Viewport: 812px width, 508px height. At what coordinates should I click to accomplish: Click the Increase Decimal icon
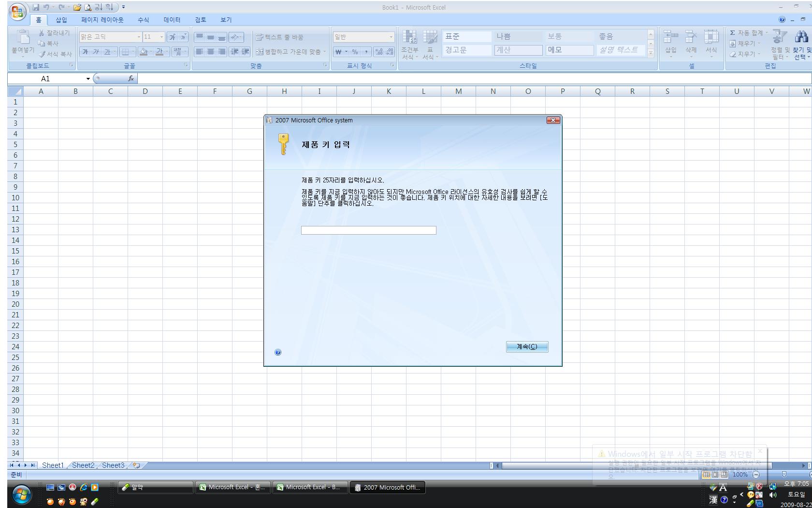click(379, 52)
